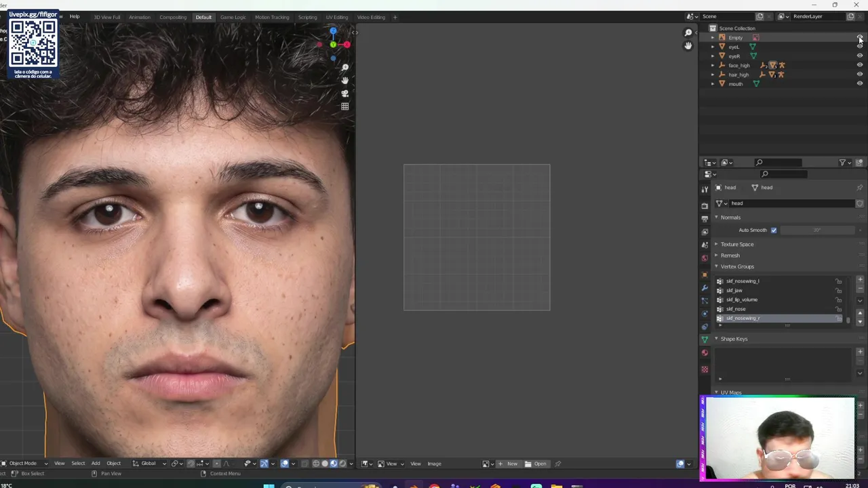Open the Image menu in image editor
Viewport: 868px width, 488px height.
(x=434, y=464)
